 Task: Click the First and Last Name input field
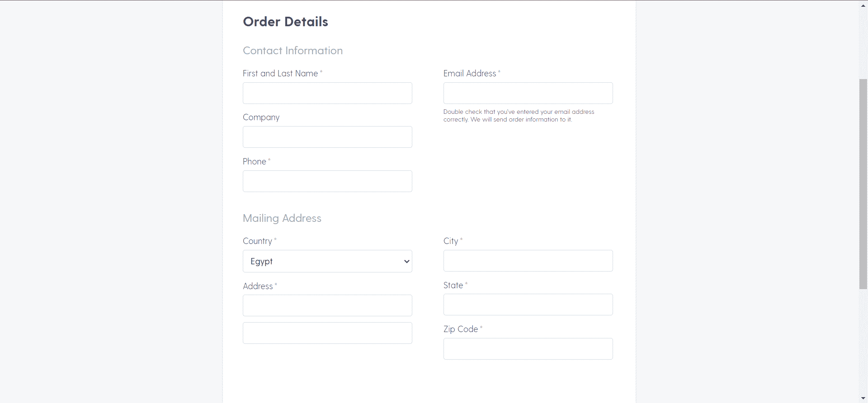[x=327, y=93]
